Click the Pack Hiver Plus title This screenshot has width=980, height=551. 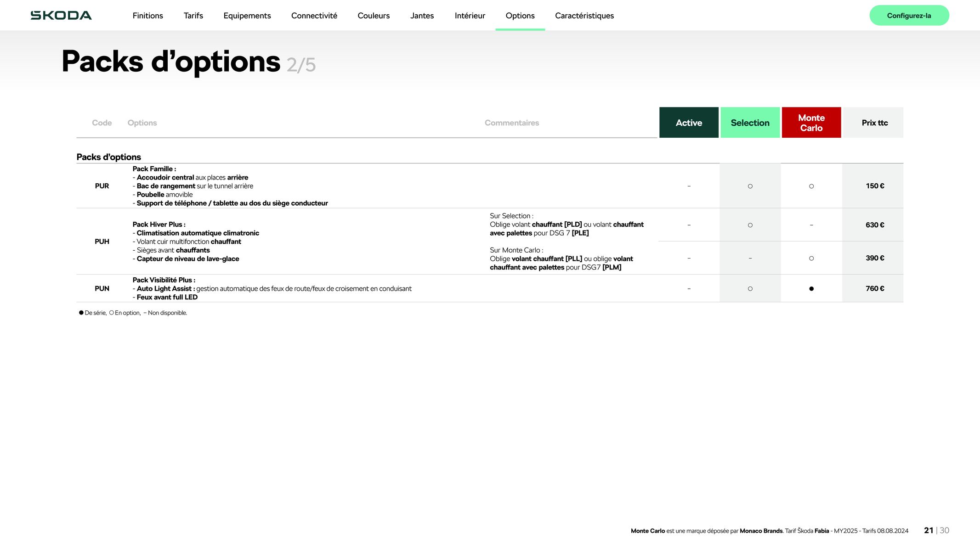159,225
